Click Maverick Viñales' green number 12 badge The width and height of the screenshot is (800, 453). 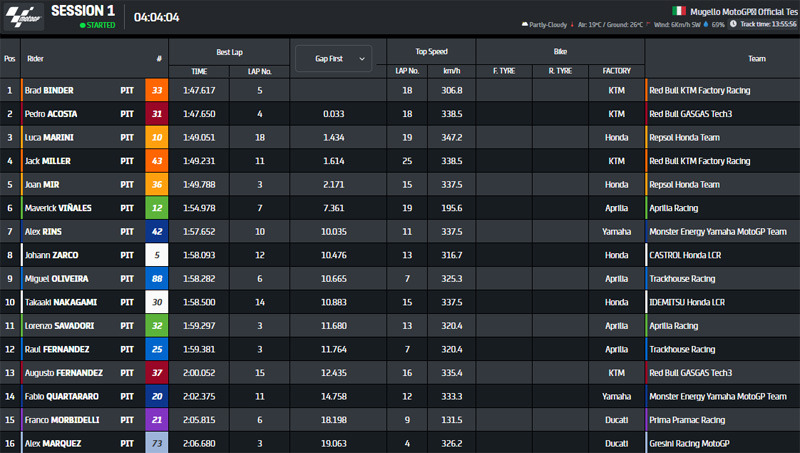pos(156,208)
